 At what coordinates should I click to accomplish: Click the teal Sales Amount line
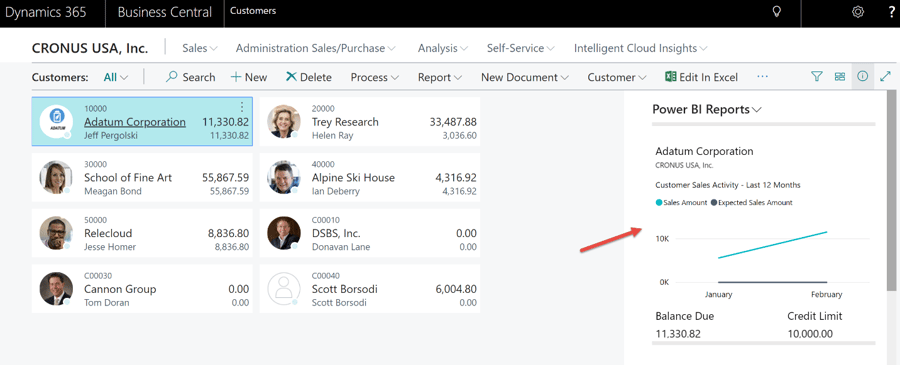coord(773,245)
